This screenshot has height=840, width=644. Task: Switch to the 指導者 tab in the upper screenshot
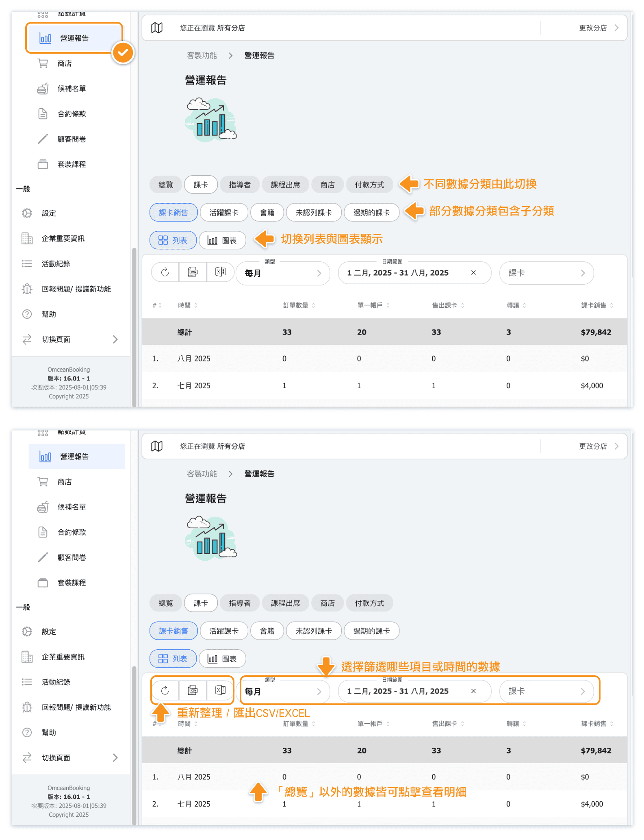pyautogui.click(x=240, y=185)
